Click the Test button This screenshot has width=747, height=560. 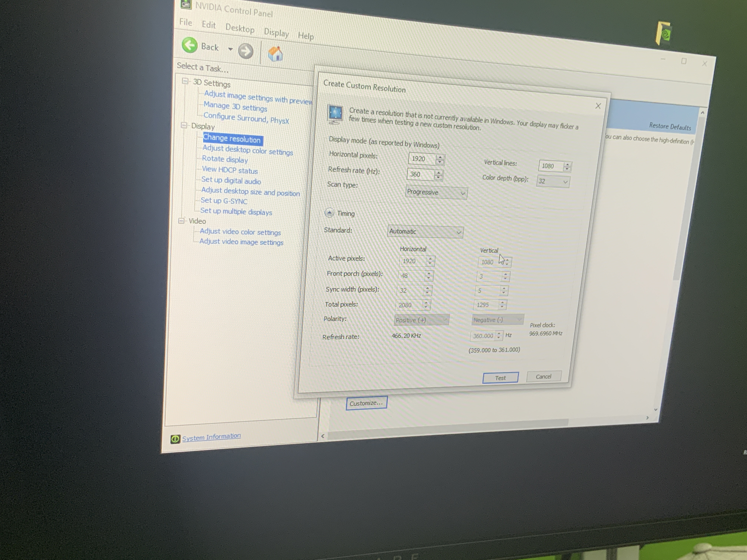click(x=500, y=378)
